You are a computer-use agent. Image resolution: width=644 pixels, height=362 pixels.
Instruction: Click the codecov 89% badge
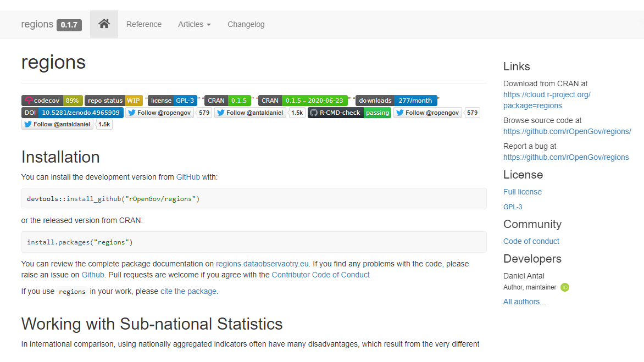pos(52,101)
